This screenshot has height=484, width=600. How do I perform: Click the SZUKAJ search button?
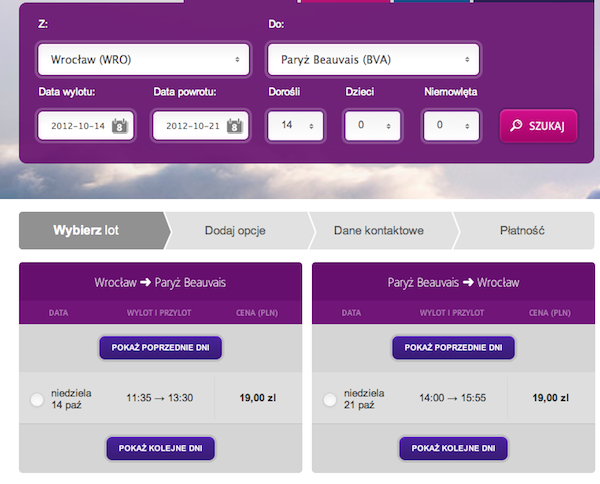coord(538,126)
